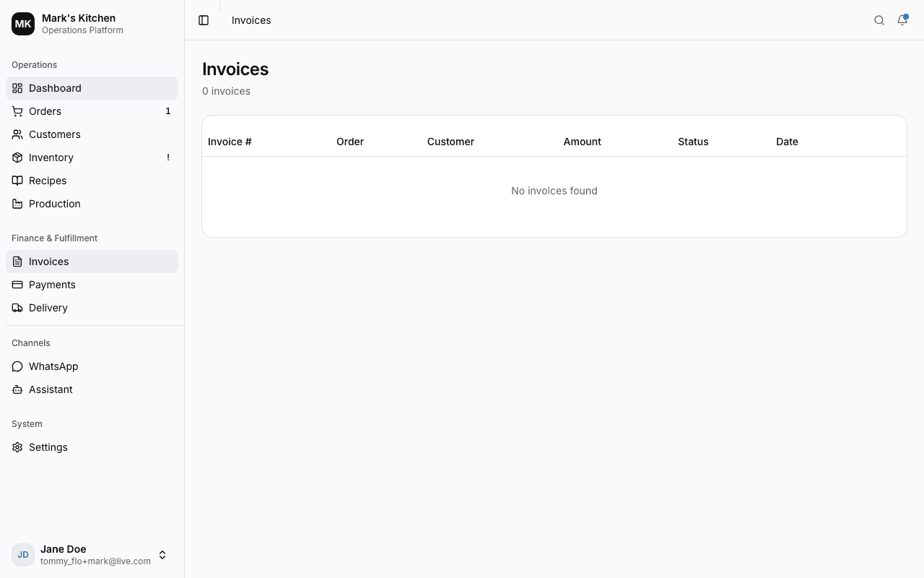The width and height of the screenshot is (924, 578).
Task: Click the Invoice # column header
Action: [x=229, y=142]
